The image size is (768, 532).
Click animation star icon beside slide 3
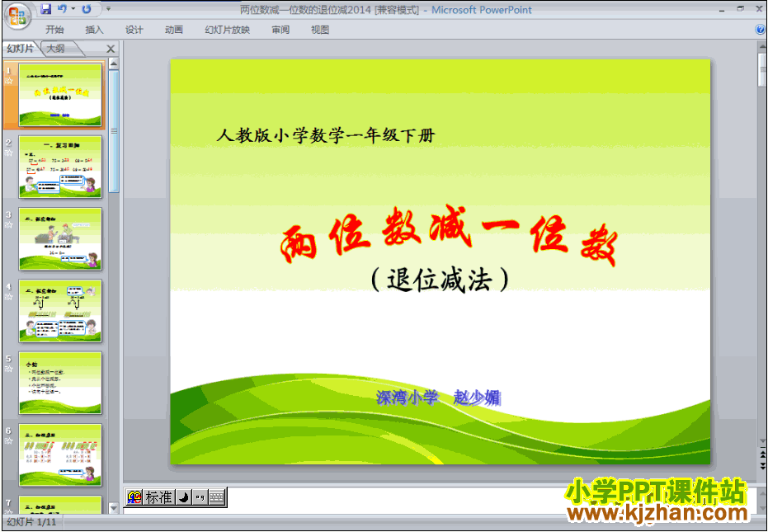coord(9,225)
